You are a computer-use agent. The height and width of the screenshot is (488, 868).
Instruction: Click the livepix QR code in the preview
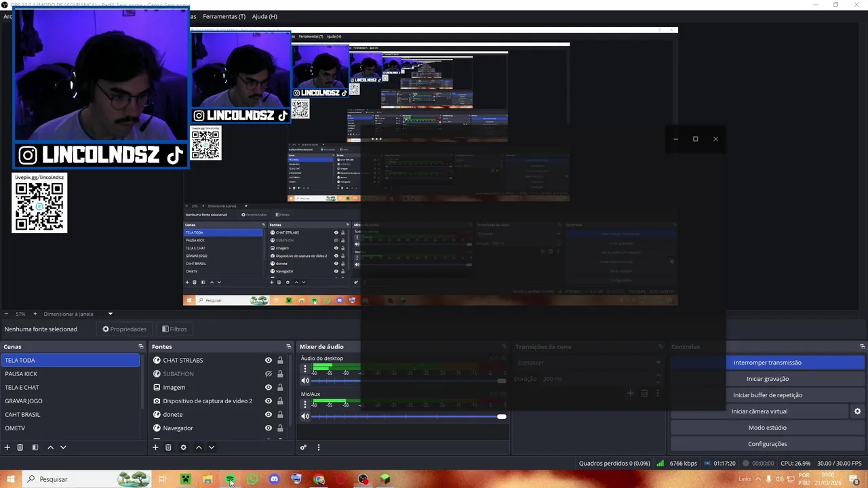point(39,203)
